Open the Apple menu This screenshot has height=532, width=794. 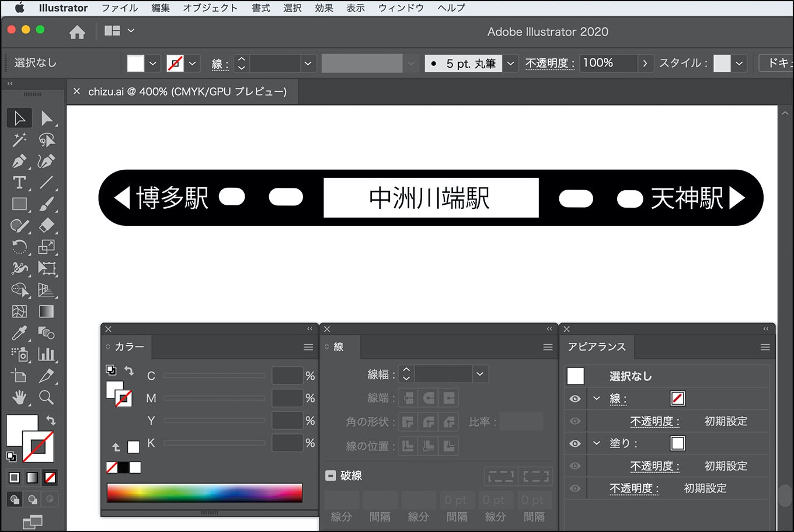coord(19,8)
